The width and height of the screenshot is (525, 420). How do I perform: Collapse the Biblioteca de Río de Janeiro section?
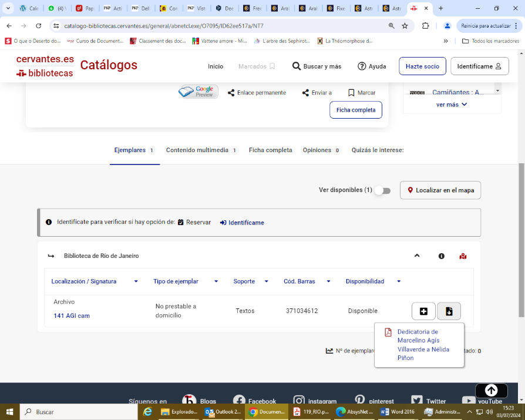[x=417, y=256]
